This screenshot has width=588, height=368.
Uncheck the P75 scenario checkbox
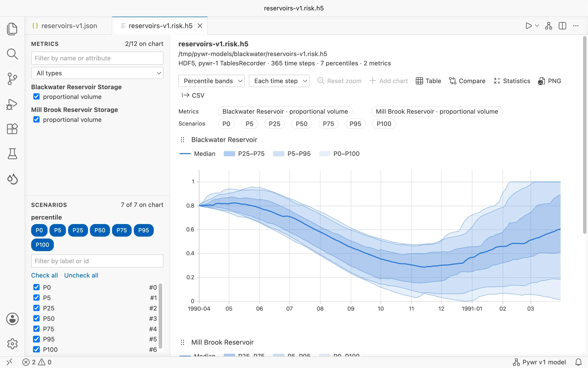click(x=37, y=329)
